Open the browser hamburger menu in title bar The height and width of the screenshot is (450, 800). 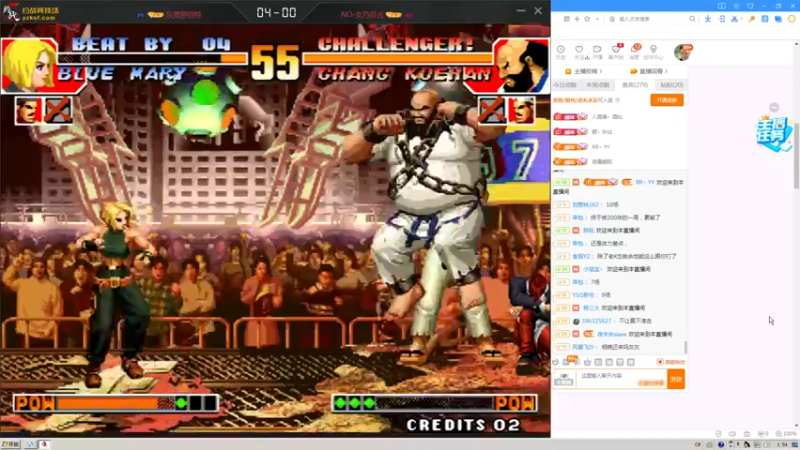click(736, 6)
